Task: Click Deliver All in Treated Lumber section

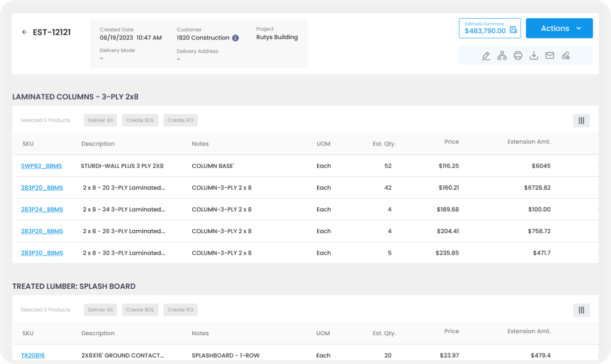Action: [101, 310]
